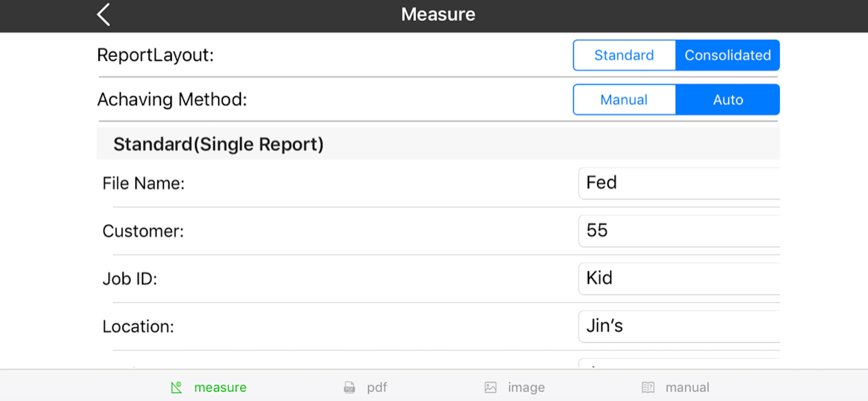Click the Standard(Single Report) section header

point(438,144)
